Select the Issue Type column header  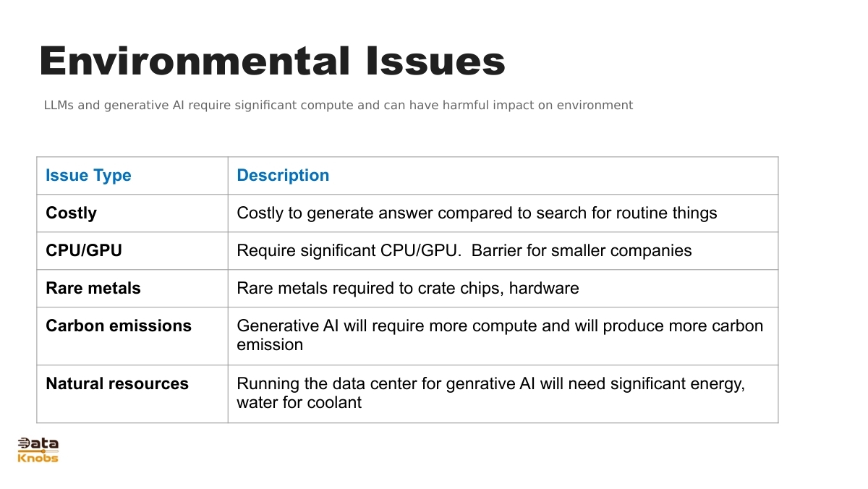(88, 176)
